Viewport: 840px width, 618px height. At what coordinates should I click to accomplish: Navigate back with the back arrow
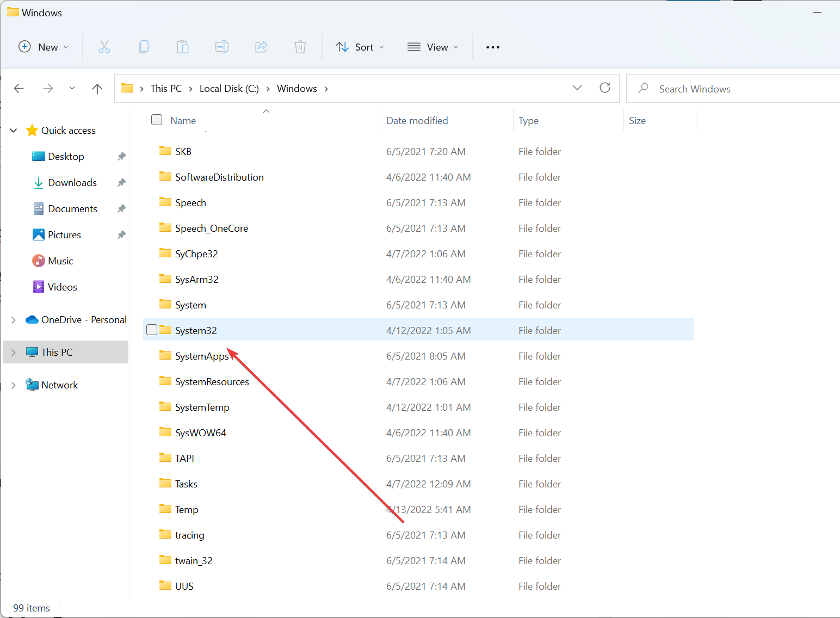19,89
